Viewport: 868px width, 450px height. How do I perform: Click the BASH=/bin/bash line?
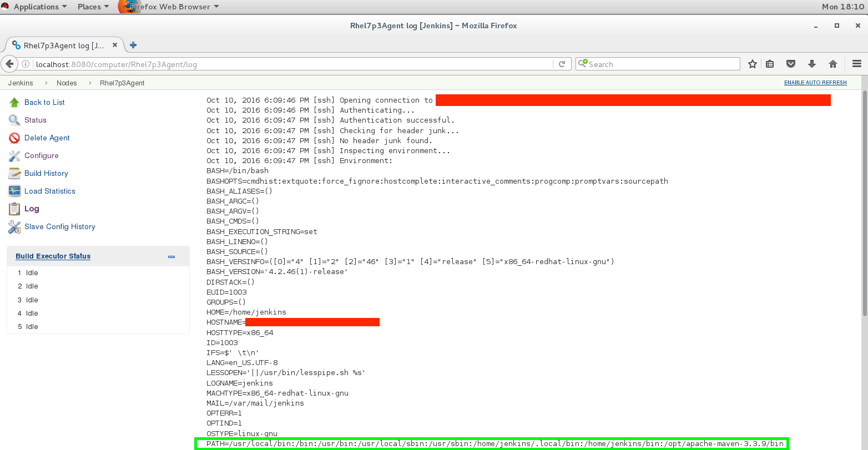click(238, 171)
